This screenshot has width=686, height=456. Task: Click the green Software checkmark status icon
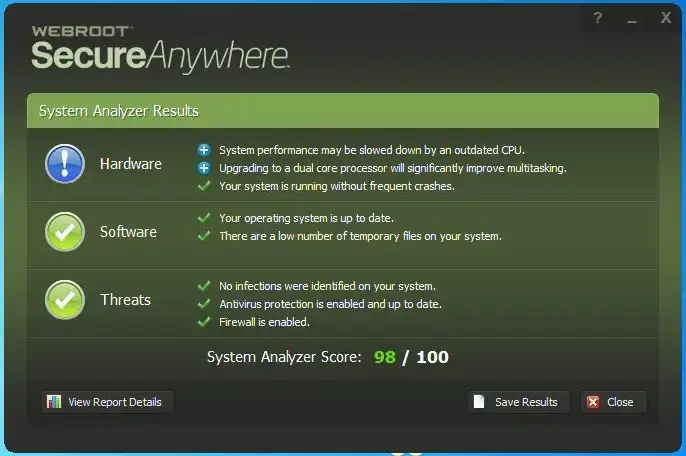[x=65, y=232]
